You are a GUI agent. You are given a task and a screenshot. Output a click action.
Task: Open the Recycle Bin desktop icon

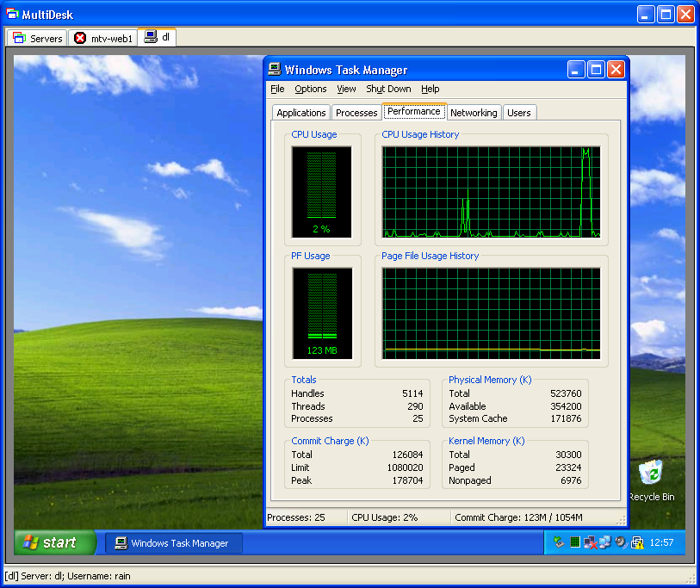[651, 474]
